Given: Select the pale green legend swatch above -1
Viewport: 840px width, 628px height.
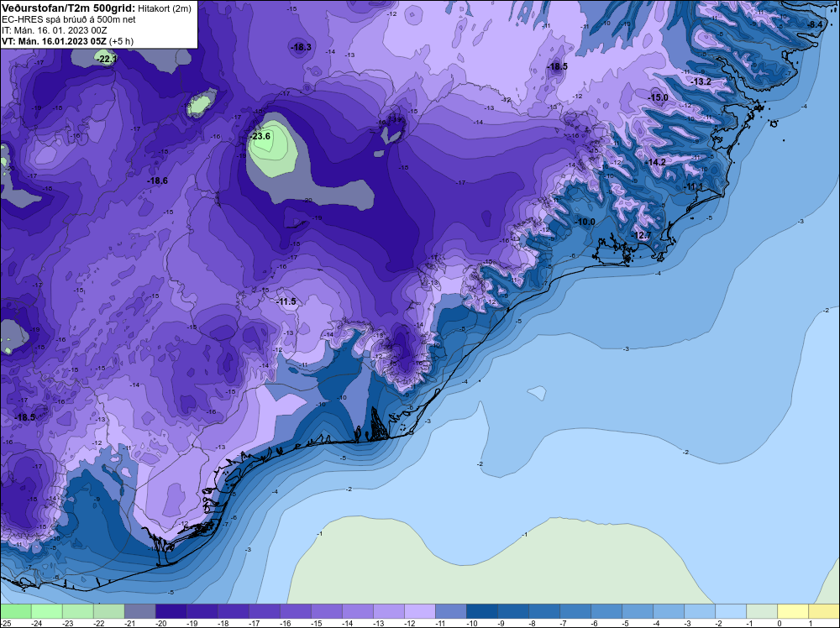Looking at the screenshot, I should [x=761, y=611].
